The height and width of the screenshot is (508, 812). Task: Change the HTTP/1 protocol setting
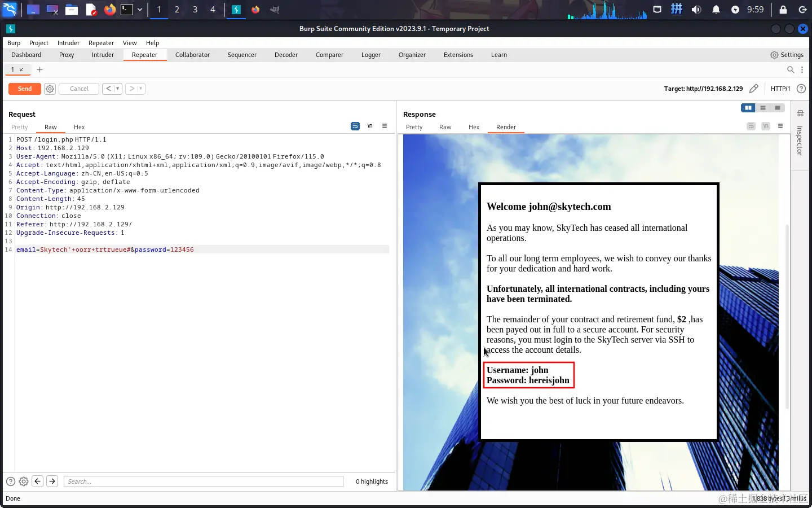click(780, 89)
